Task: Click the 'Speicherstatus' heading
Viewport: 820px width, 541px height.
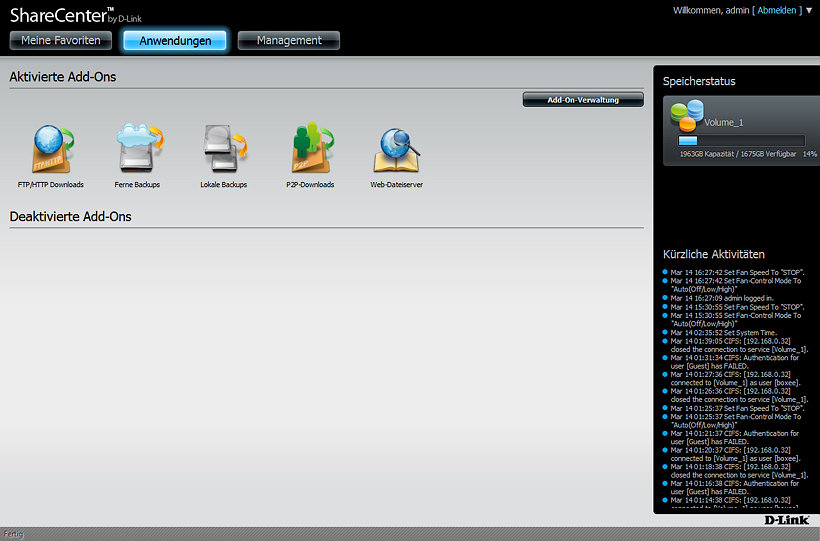Action: [699, 81]
